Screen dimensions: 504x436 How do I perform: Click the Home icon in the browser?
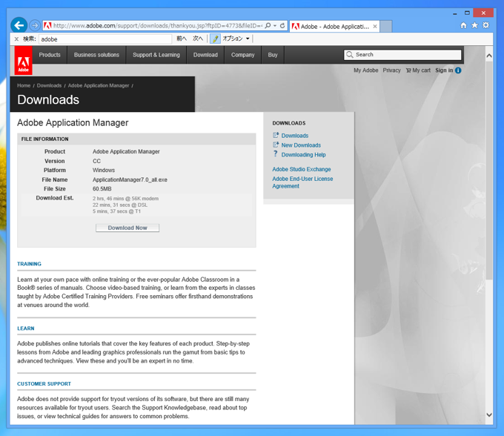pos(463,25)
